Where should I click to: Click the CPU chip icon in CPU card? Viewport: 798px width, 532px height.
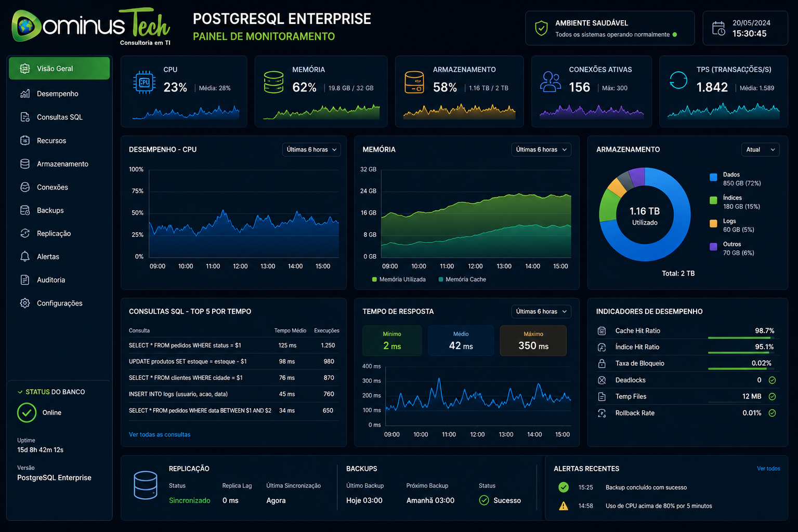[145, 82]
